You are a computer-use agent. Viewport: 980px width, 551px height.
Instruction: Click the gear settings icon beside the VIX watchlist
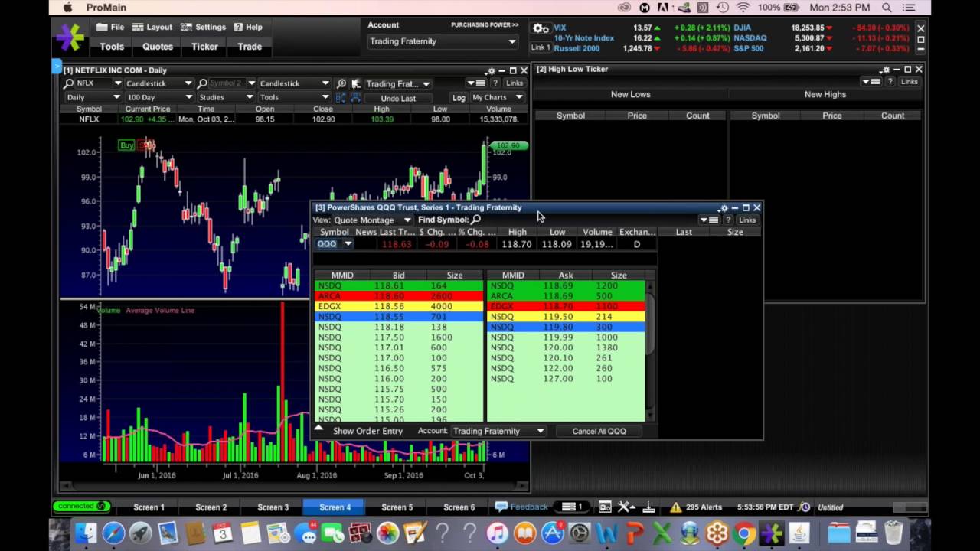coord(541,29)
